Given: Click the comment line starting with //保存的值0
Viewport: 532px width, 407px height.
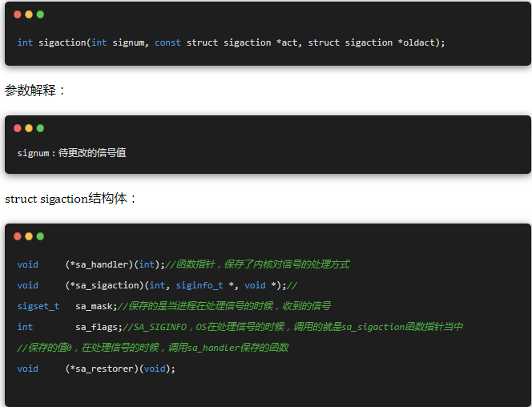Looking at the screenshot, I should click(152, 348).
